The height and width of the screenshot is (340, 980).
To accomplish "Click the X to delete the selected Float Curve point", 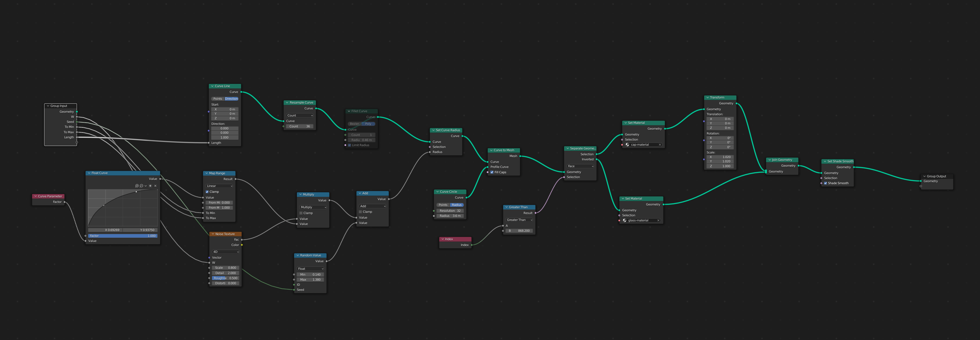I will click(156, 186).
